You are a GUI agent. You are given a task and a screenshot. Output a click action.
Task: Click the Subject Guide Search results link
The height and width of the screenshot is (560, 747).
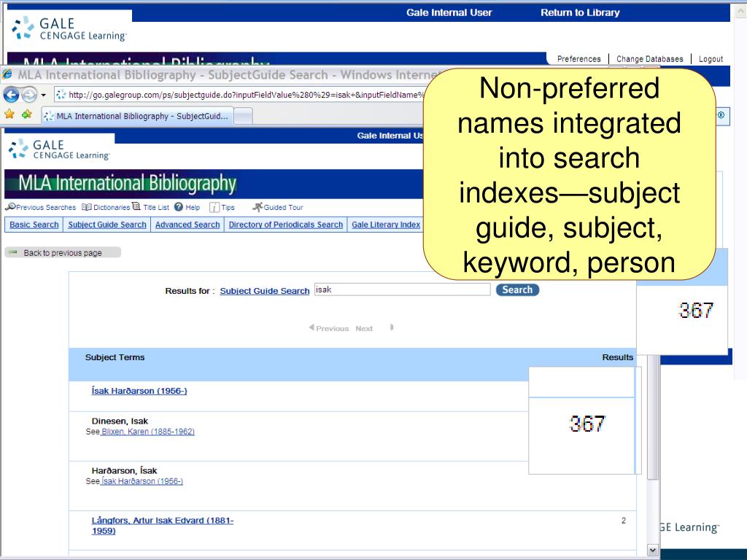tap(264, 291)
